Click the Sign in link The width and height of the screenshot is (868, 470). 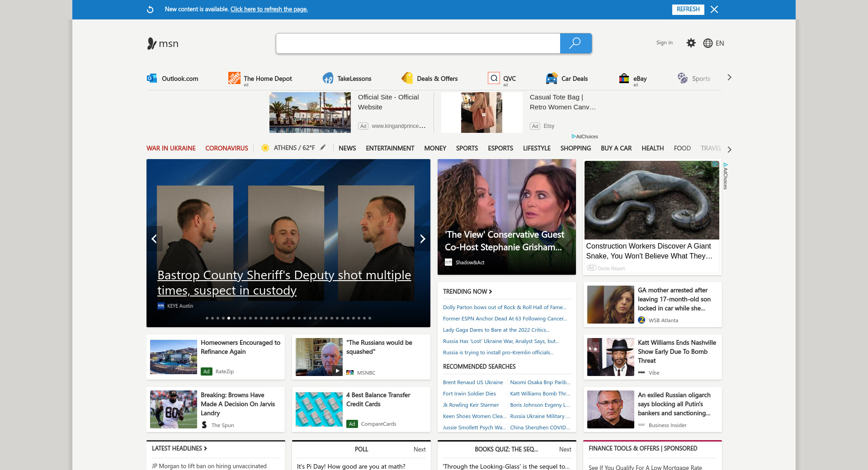tap(664, 42)
